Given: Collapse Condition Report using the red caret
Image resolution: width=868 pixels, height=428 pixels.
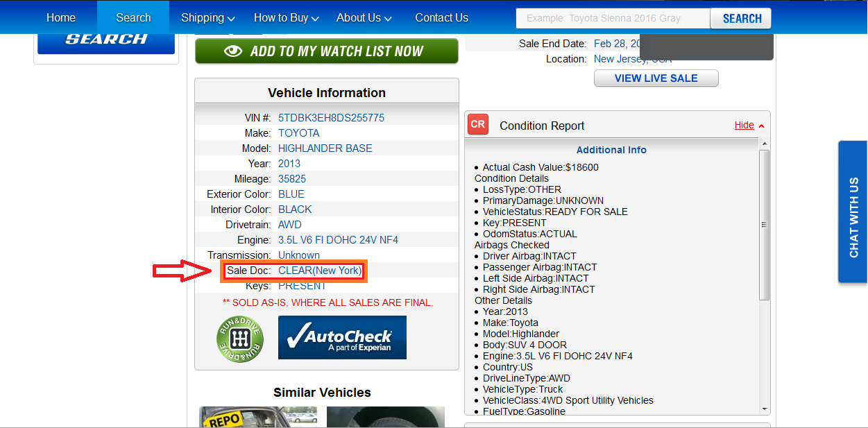Looking at the screenshot, I should 761,126.
